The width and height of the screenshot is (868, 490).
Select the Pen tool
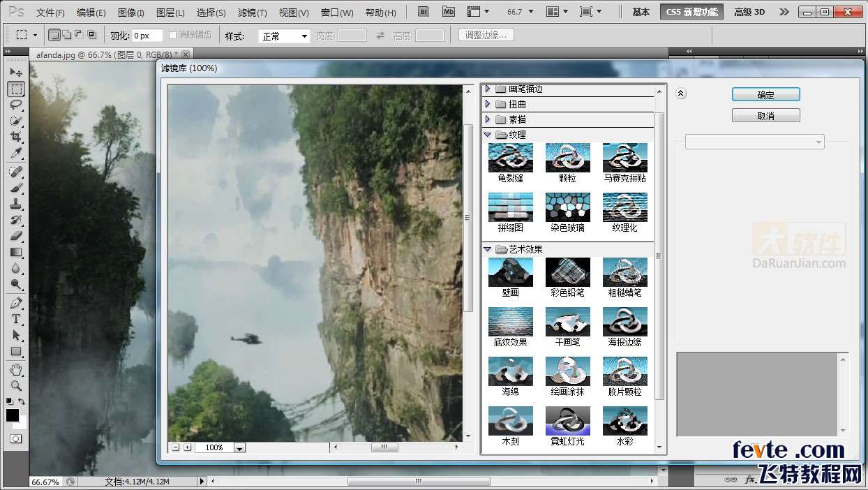click(16, 303)
